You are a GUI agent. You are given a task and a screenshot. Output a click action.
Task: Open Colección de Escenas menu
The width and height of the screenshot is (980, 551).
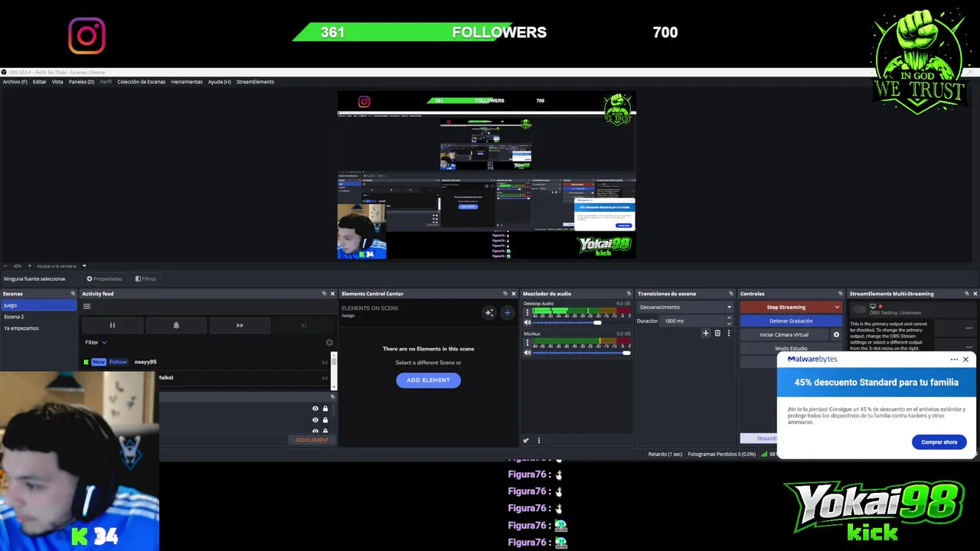141,82
